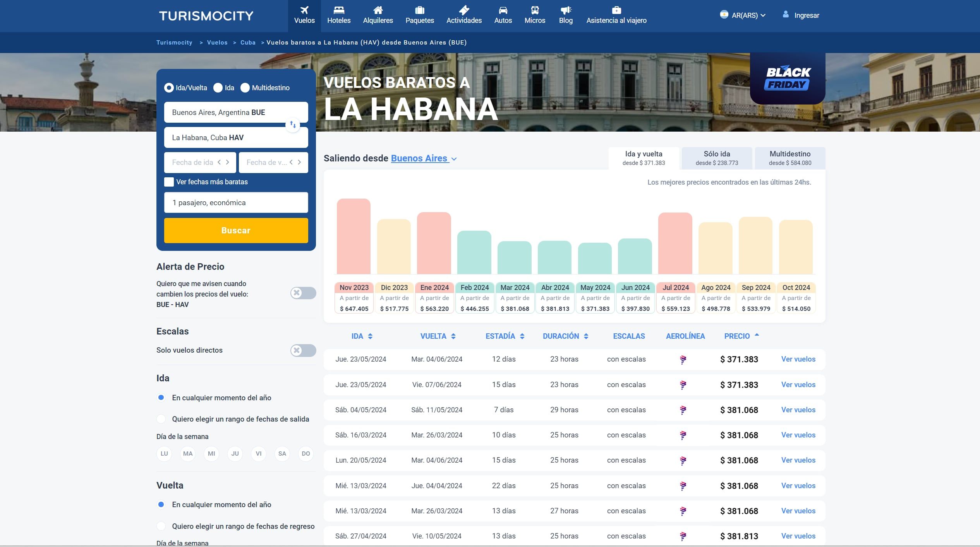
Task: Switch to the Multidestino price tab
Action: point(790,158)
